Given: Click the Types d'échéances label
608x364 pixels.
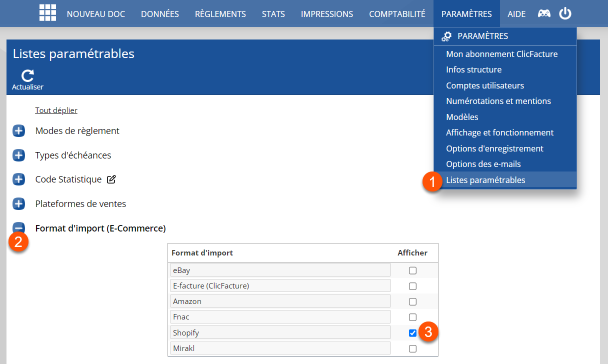Looking at the screenshot, I should [x=73, y=155].
